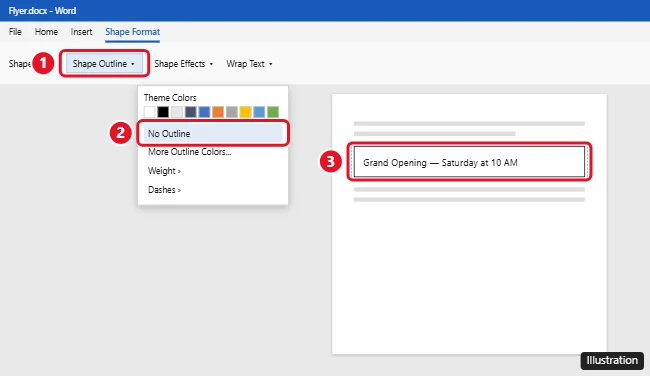Open the Shape Effects dropdown
Image resolution: width=650 pixels, height=376 pixels.
pyautogui.click(x=184, y=63)
